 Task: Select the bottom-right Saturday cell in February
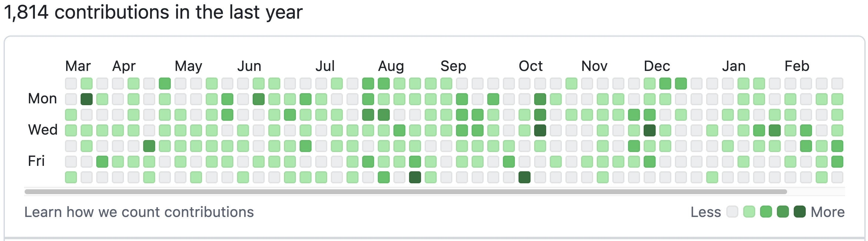(837, 177)
